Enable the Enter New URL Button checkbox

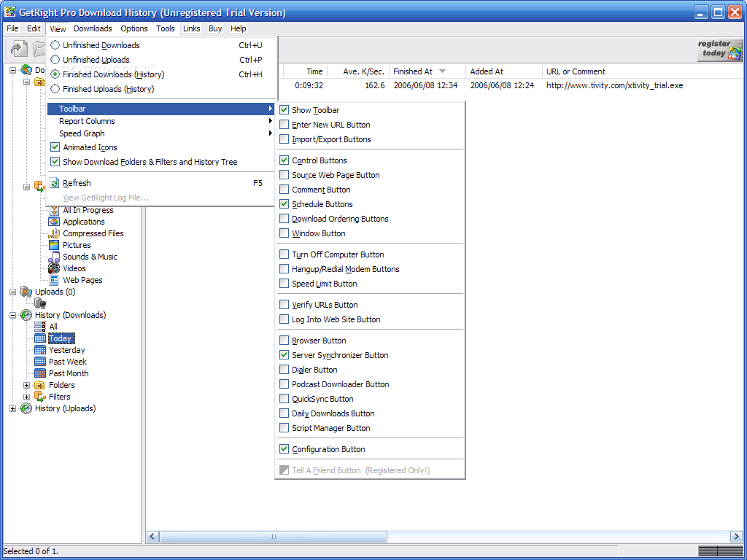[x=285, y=125]
